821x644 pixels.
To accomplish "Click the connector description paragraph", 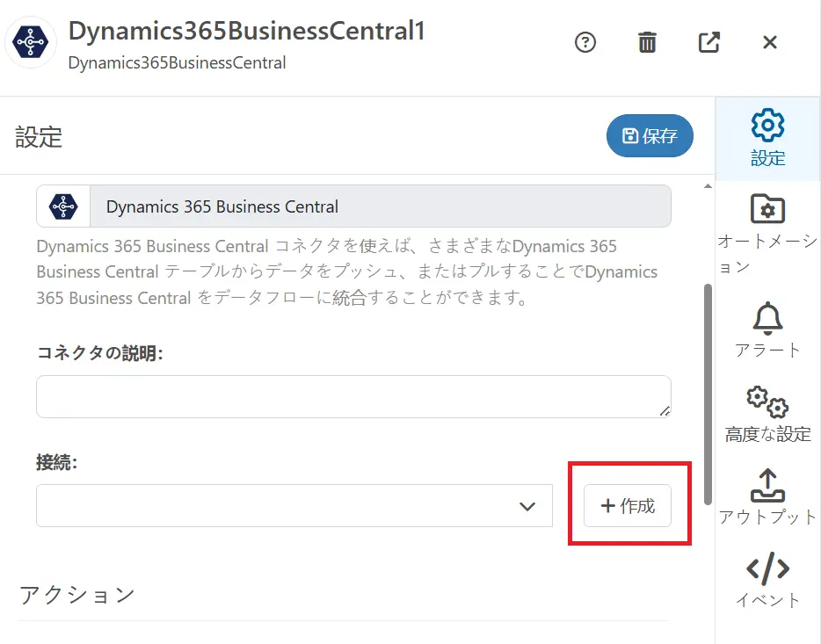I will pyautogui.click(x=346, y=272).
